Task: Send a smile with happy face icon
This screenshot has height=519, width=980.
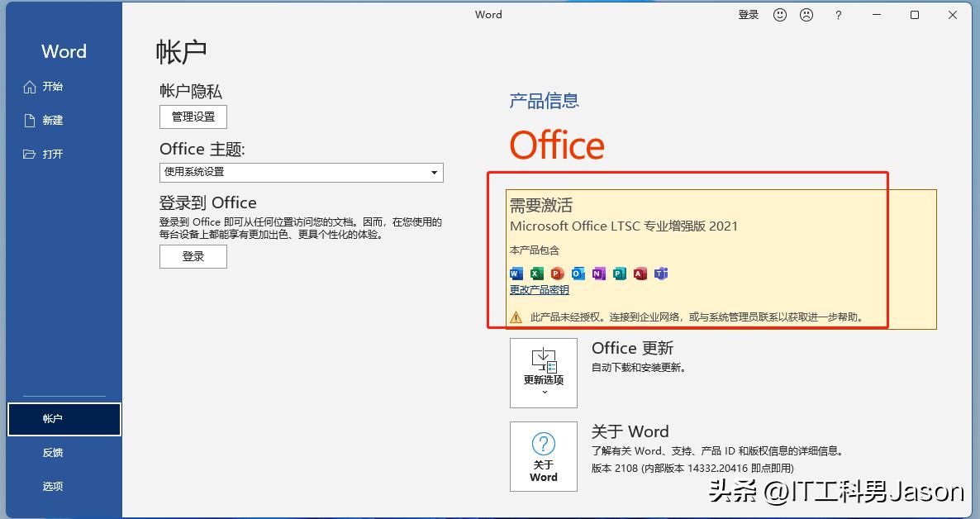Action: [779, 15]
